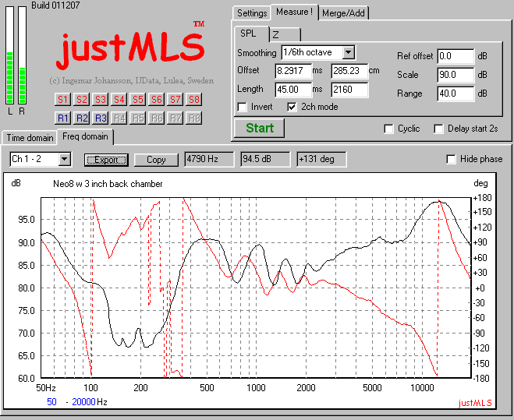Enable Cyclic measurement
The image size is (514, 420).
pyautogui.click(x=388, y=129)
